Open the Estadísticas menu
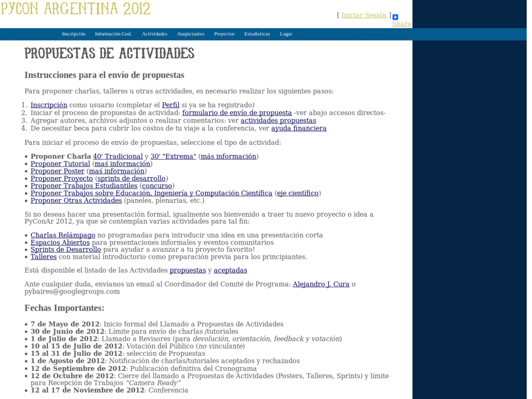 coord(257,34)
